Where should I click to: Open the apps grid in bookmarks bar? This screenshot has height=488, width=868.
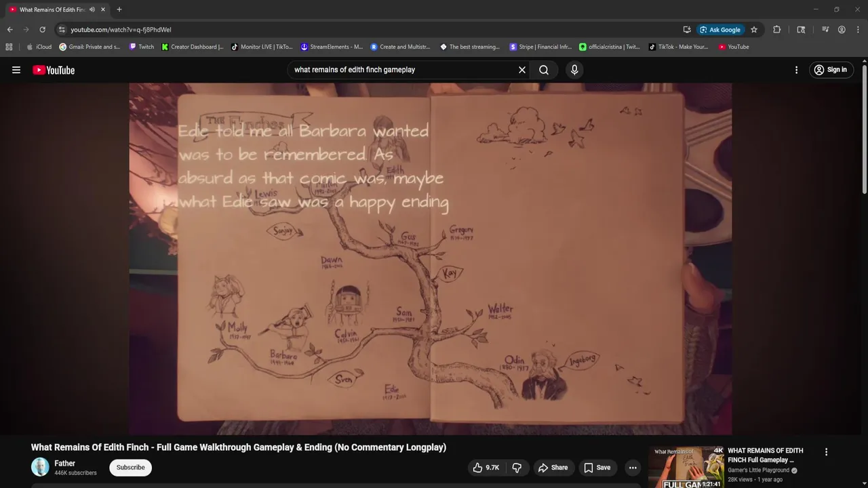(9, 47)
